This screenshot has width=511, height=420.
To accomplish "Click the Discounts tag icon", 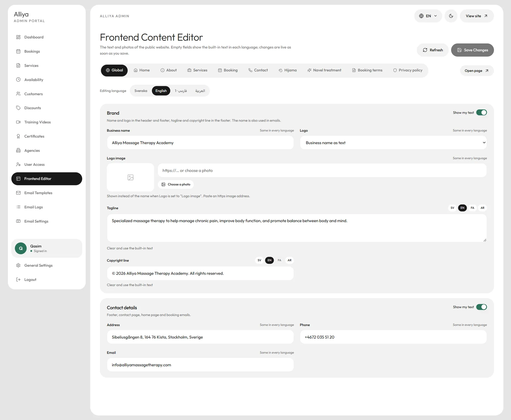I will [18, 108].
